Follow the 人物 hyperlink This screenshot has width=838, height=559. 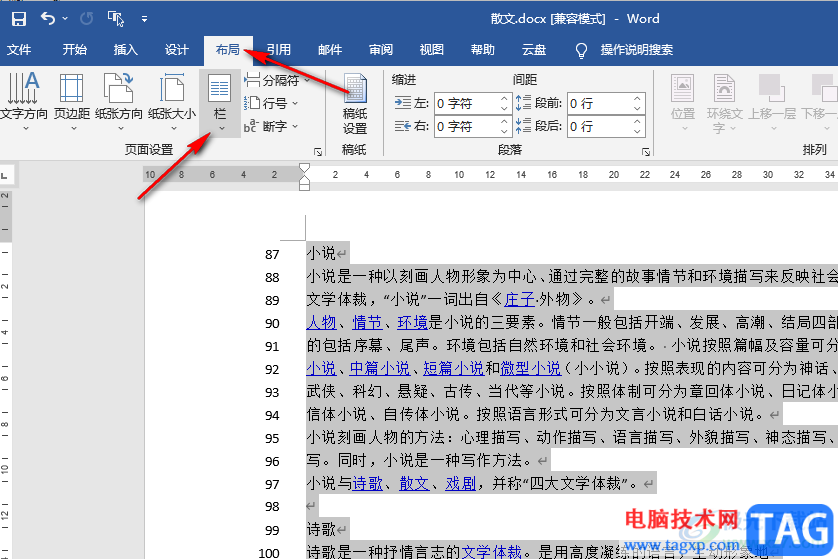click(x=321, y=322)
